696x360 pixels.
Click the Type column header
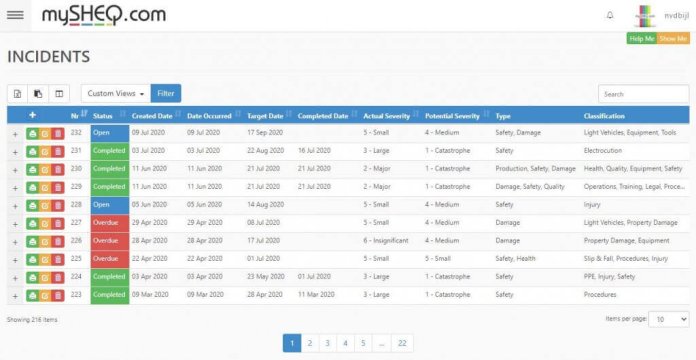pyautogui.click(x=503, y=116)
